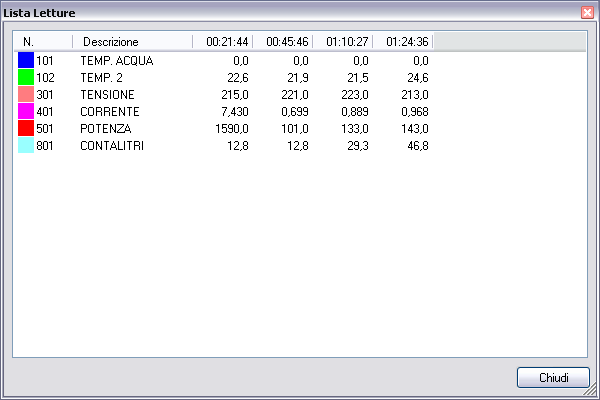Viewport: 600px width, 400px height.
Task: Select the CORRENTE value 7,430
Action: pyautogui.click(x=234, y=112)
